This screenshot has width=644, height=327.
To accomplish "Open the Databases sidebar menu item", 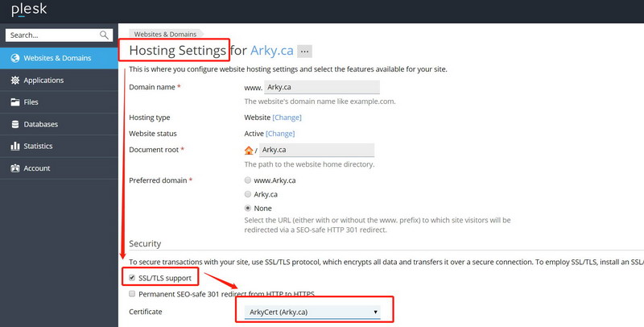I will [x=59, y=124].
